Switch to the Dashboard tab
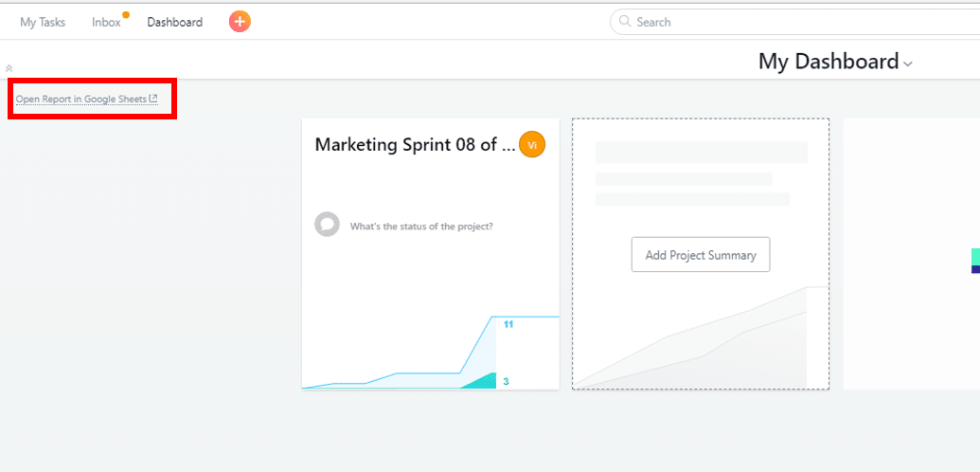980x472 pixels. coord(175,22)
